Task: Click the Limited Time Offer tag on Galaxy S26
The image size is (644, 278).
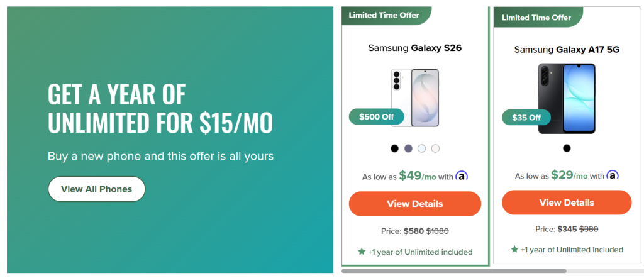Action: (384, 15)
